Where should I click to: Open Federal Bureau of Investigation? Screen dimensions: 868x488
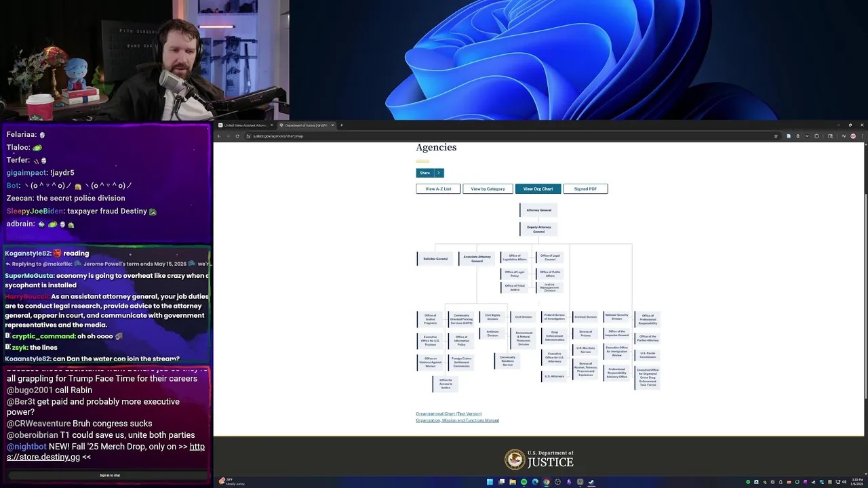click(x=554, y=317)
